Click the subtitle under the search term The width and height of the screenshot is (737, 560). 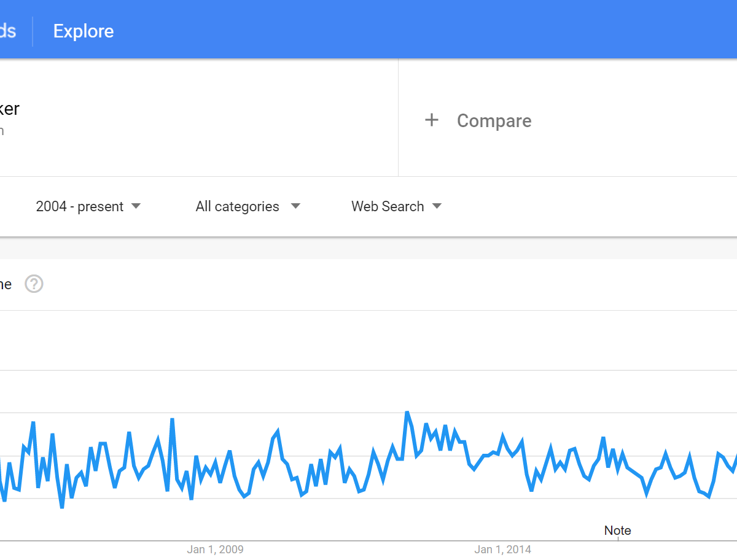point(2,131)
